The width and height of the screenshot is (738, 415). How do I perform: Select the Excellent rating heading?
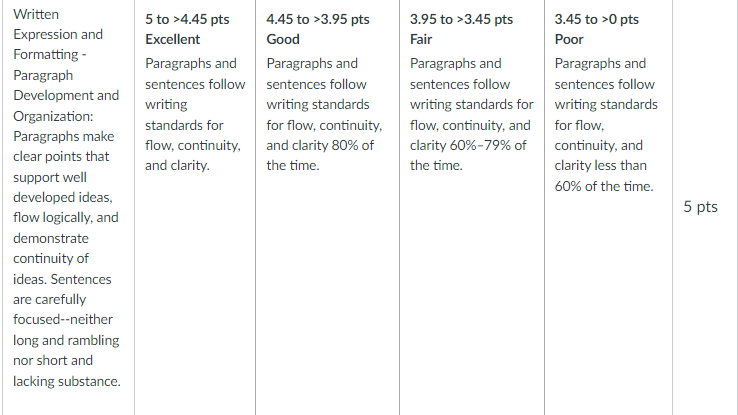click(x=172, y=40)
